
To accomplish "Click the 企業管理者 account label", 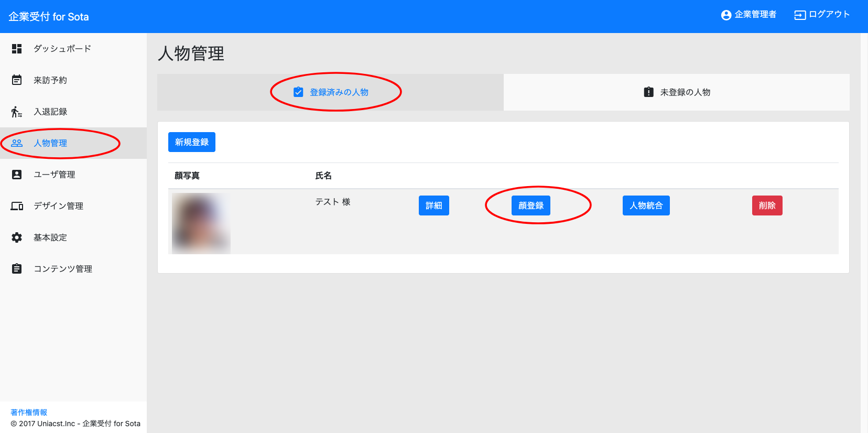I will click(x=755, y=15).
